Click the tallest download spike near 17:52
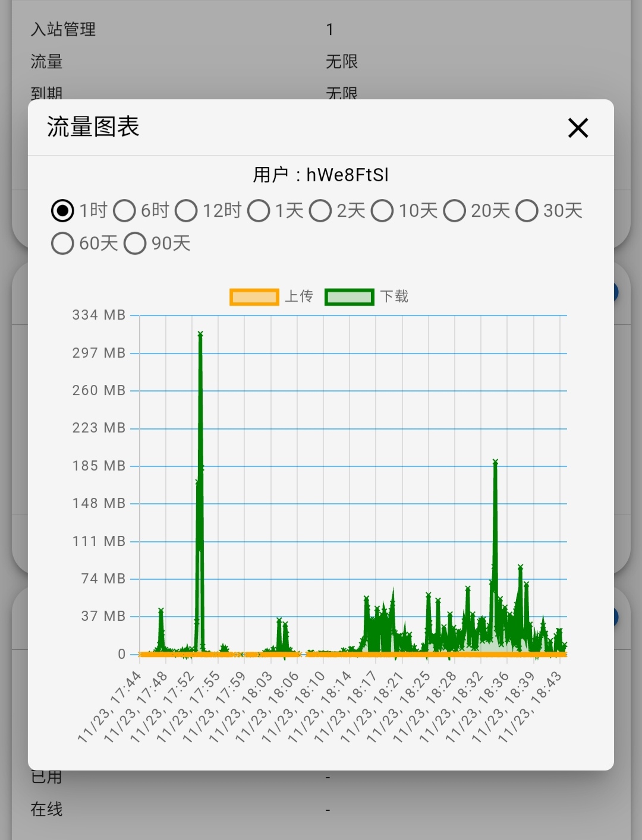The height and width of the screenshot is (840, 642). pos(200,334)
